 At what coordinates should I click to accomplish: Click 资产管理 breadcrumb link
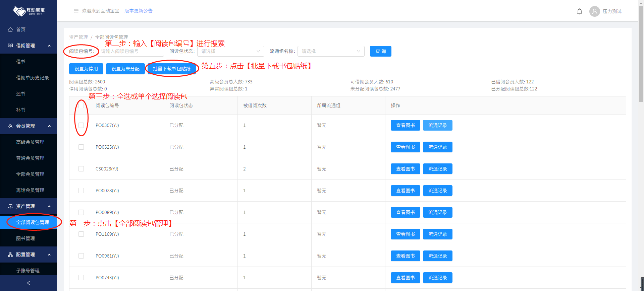coord(78,37)
